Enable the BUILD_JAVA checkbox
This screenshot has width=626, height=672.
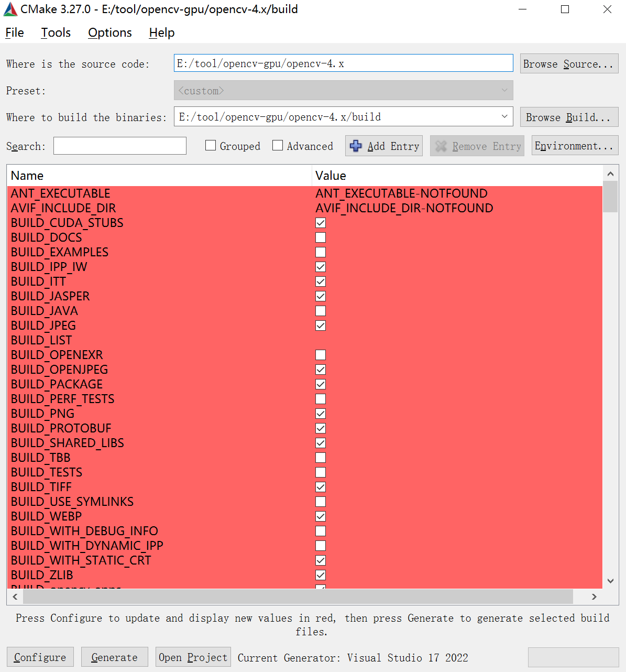tap(321, 311)
